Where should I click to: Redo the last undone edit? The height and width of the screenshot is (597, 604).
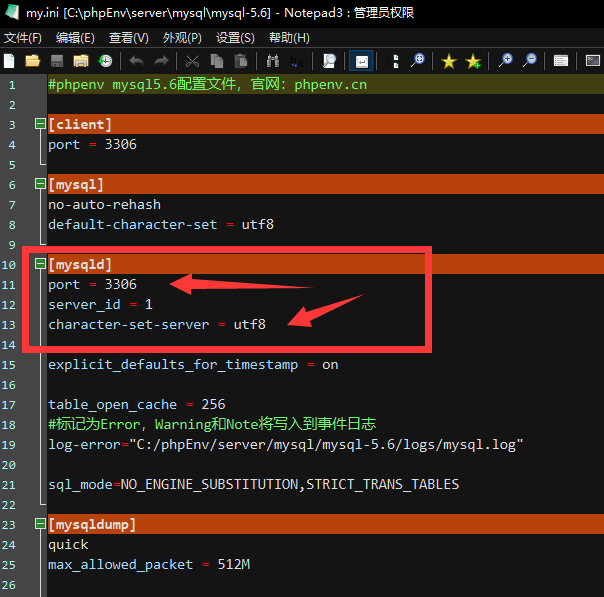click(x=161, y=61)
